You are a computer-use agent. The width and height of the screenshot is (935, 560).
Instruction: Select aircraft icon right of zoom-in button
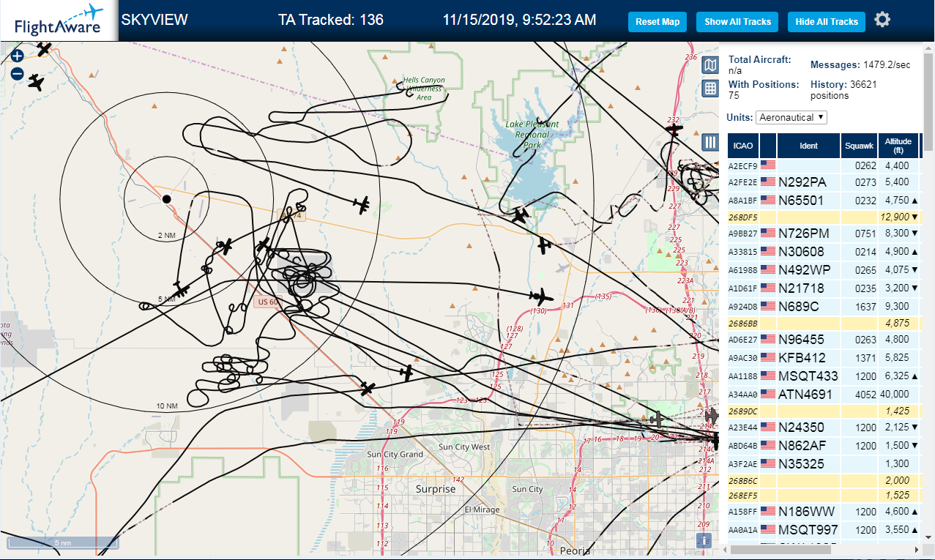pos(45,49)
